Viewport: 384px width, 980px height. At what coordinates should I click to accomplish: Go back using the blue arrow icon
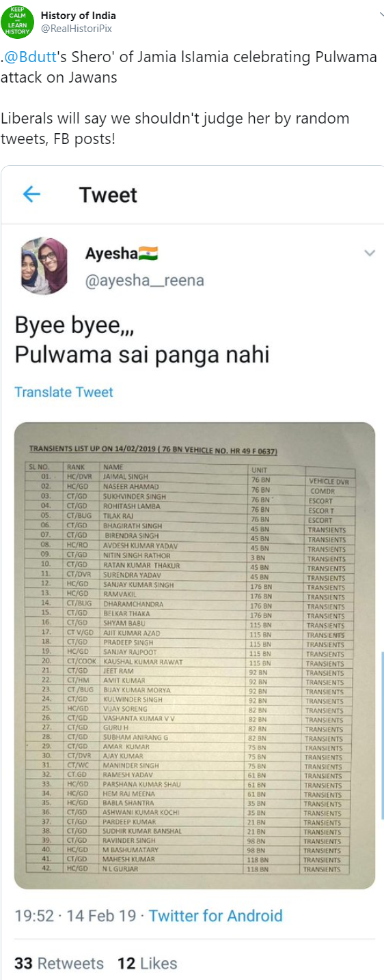tap(31, 194)
